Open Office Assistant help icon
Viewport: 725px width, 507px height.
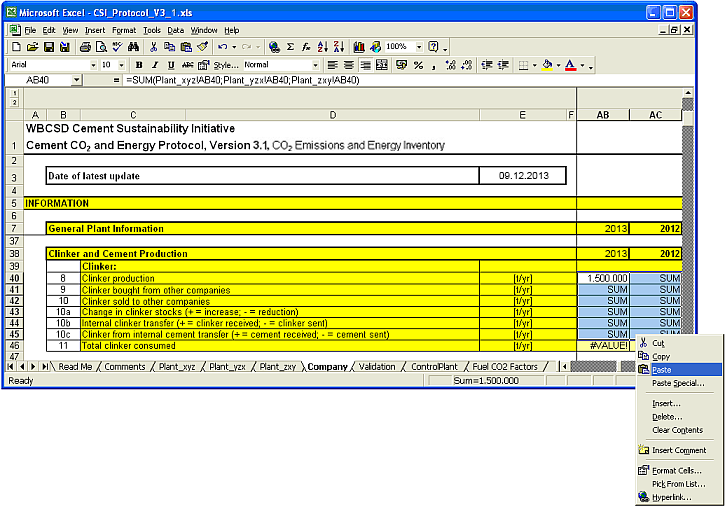tap(433, 47)
